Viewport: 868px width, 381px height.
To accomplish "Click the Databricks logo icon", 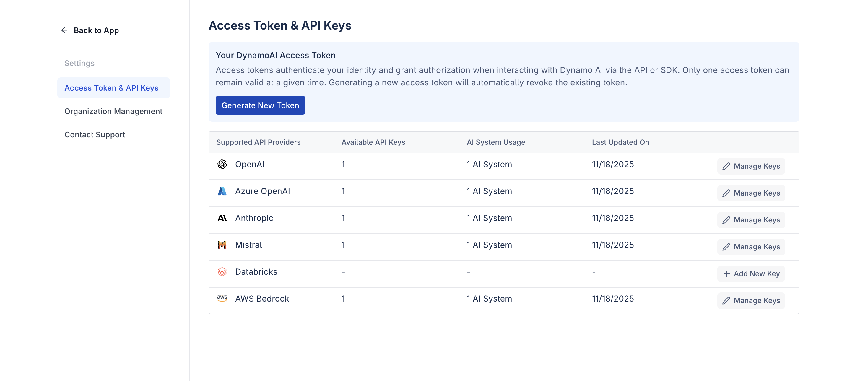I will (x=222, y=272).
